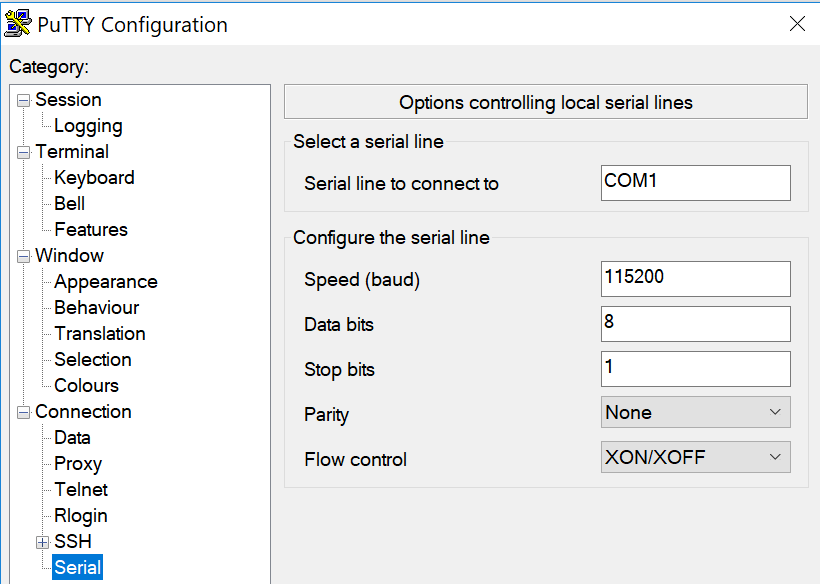Open the Keyboard settings category

94,178
